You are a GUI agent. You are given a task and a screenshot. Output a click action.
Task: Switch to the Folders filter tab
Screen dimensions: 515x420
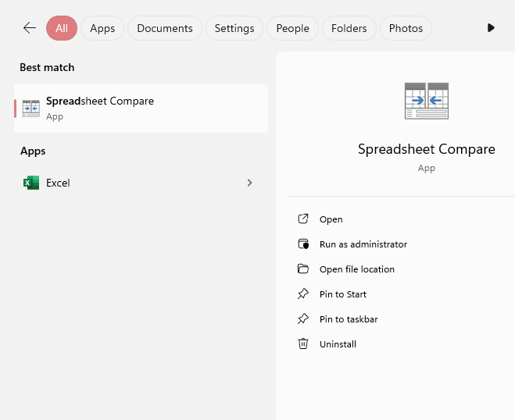[349, 28]
